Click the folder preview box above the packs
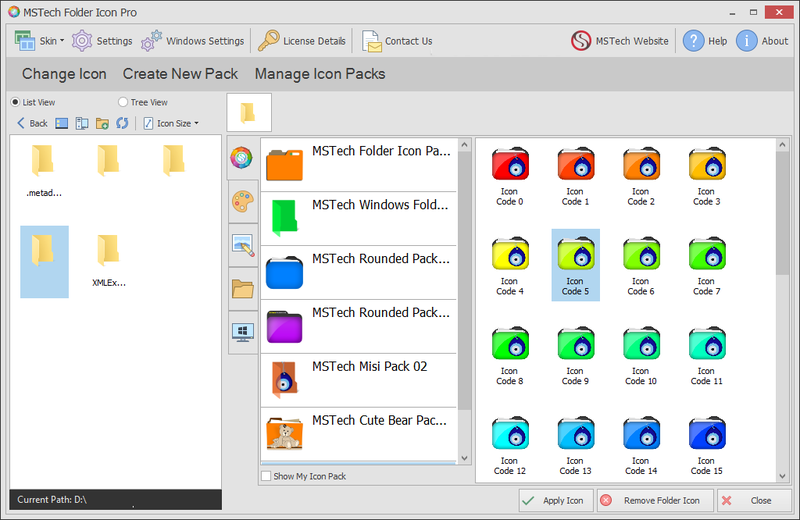Image resolution: width=800 pixels, height=520 pixels. coord(249,112)
